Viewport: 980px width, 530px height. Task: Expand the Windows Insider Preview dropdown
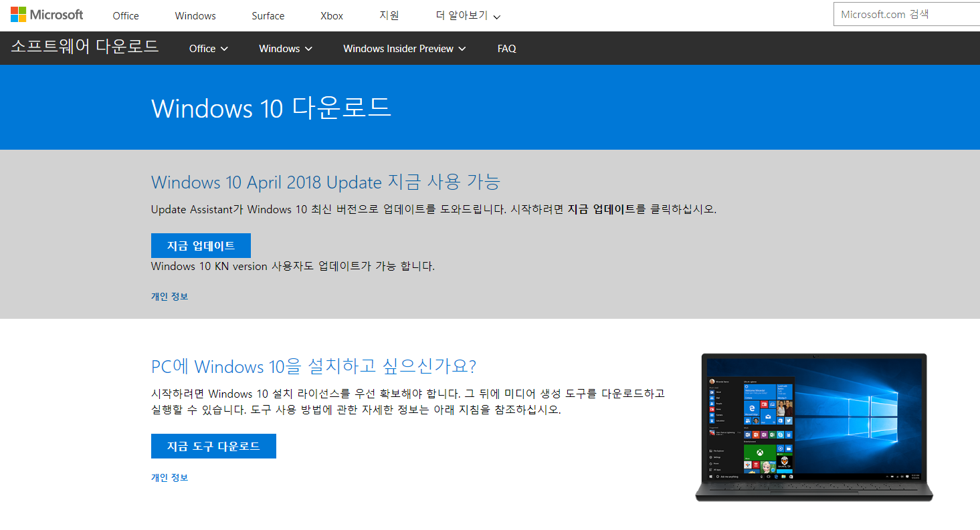(x=405, y=49)
